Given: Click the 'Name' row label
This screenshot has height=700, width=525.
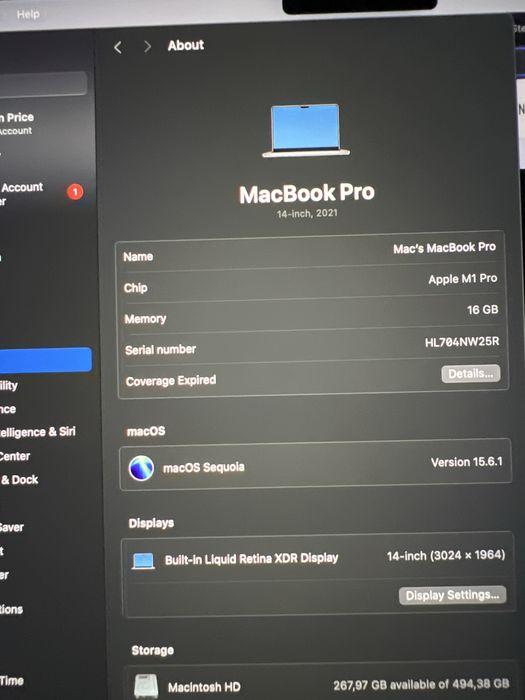Looking at the screenshot, I should (x=138, y=257).
